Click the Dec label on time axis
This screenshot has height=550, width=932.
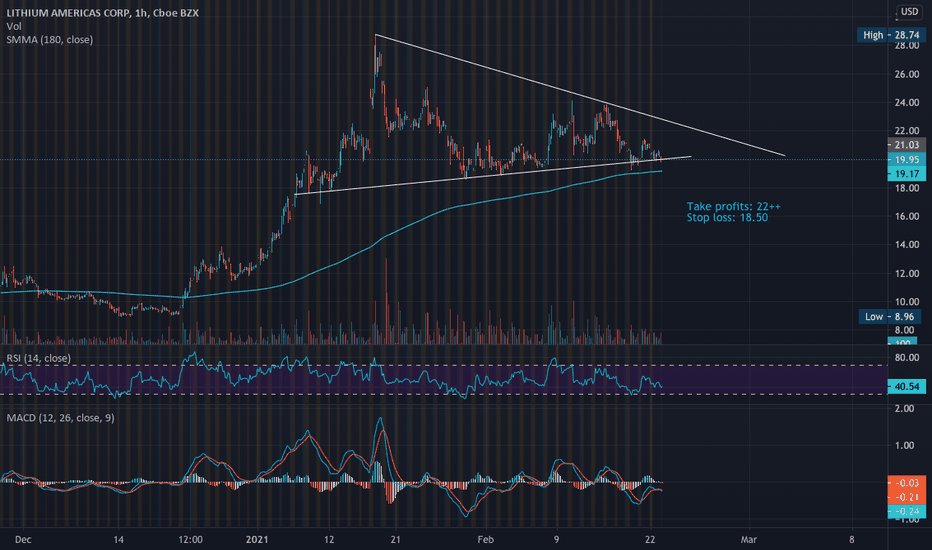click(x=23, y=540)
